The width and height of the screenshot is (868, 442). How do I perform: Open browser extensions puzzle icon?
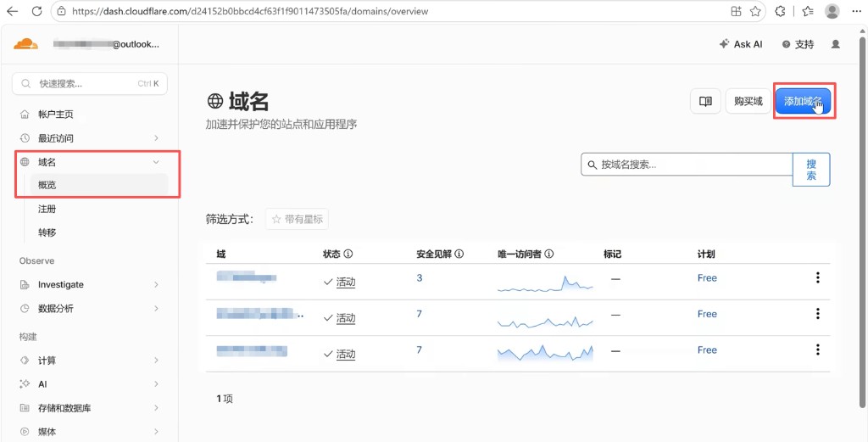point(780,11)
